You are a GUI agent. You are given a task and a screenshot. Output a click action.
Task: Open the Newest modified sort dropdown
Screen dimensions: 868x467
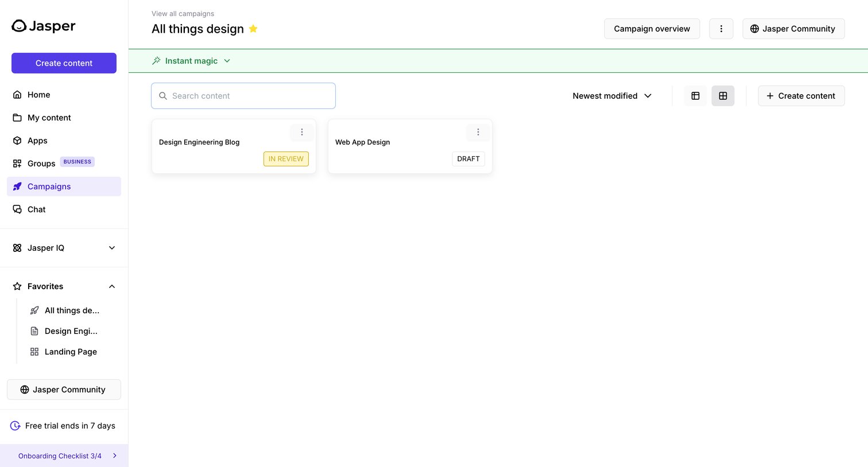coord(612,96)
